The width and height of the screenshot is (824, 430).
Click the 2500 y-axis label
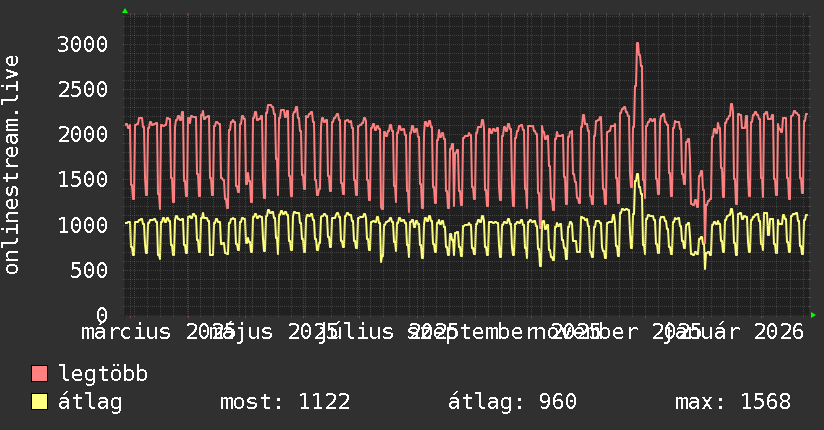[83, 89]
